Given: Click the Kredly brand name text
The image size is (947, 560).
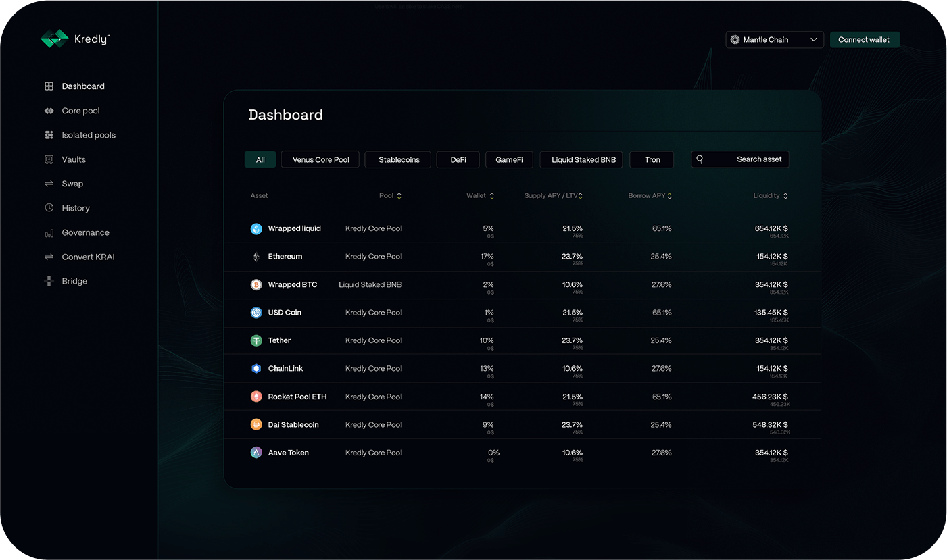Looking at the screenshot, I should [x=92, y=40].
